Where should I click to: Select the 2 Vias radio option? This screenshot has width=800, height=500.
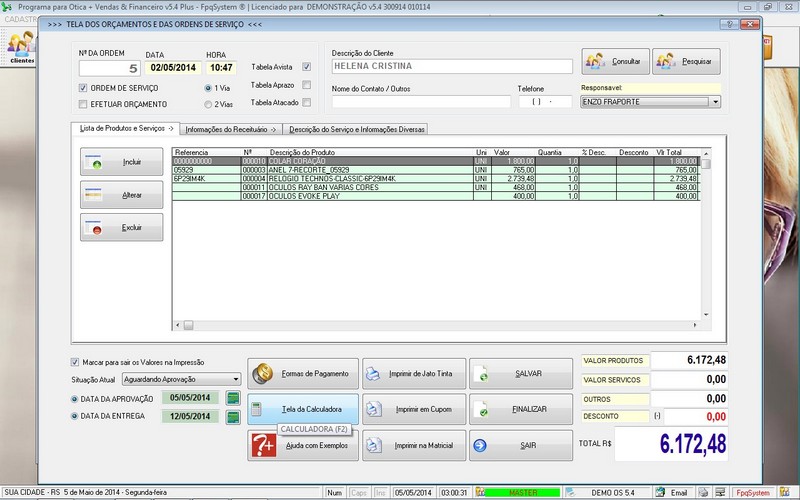click(x=208, y=103)
